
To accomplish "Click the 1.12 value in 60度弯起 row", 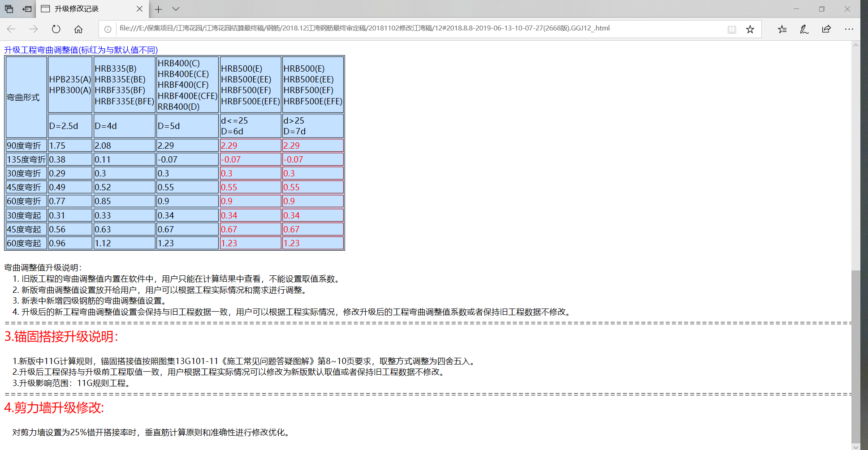I will 124,243.
